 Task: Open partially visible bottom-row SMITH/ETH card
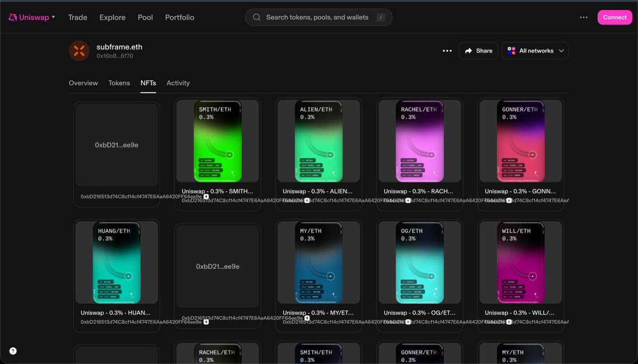click(319, 353)
